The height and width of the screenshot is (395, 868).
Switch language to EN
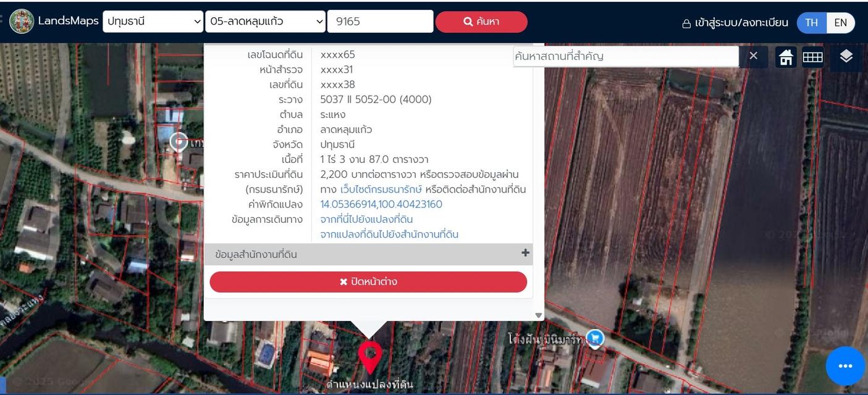[840, 23]
